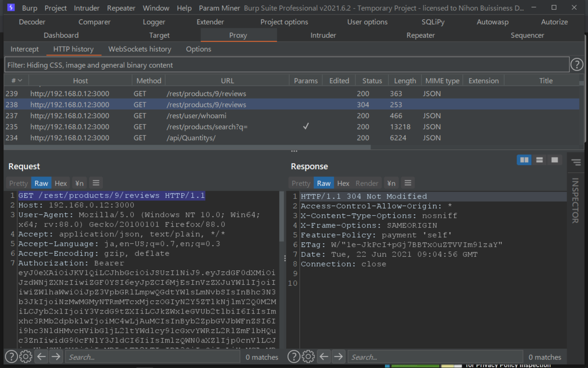This screenshot has height=368, width=588.
Task: Sort by the Length column header
Action: [x=405, y=80]
